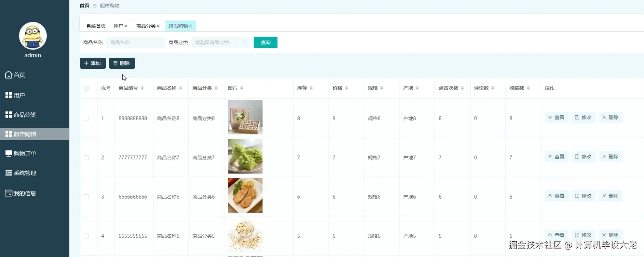Sort by 库存 column
Image resolution: width=644 pixels, height=257 pixels.
tap(311, 88)
